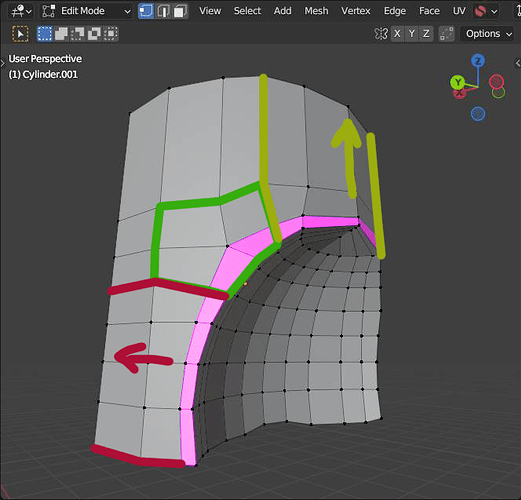Viewport: 521px width, 500px height.
Task: Click the User Perspective label
Action: pyautogui.click(x=45, y=59)
